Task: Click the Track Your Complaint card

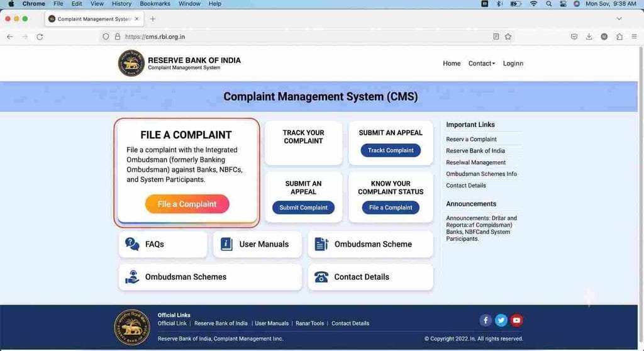Action: click(304, 143)
